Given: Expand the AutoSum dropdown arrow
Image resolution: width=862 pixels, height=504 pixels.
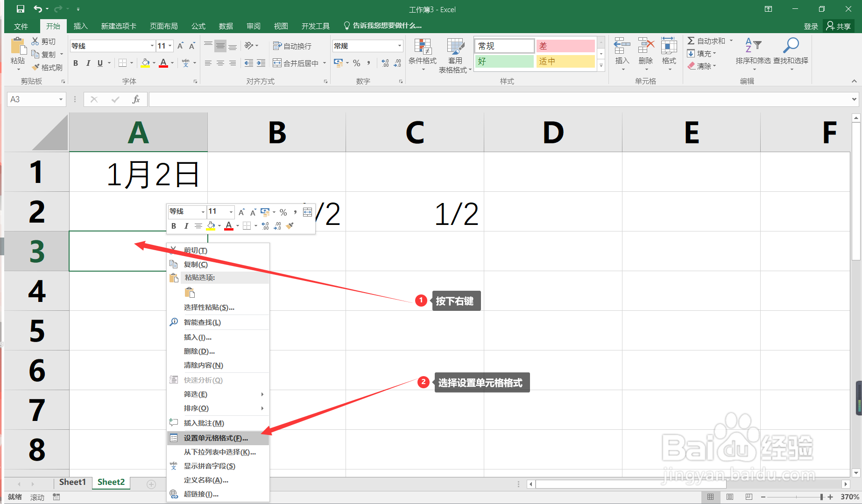Looking at the screenshot, I should (731, 41).
